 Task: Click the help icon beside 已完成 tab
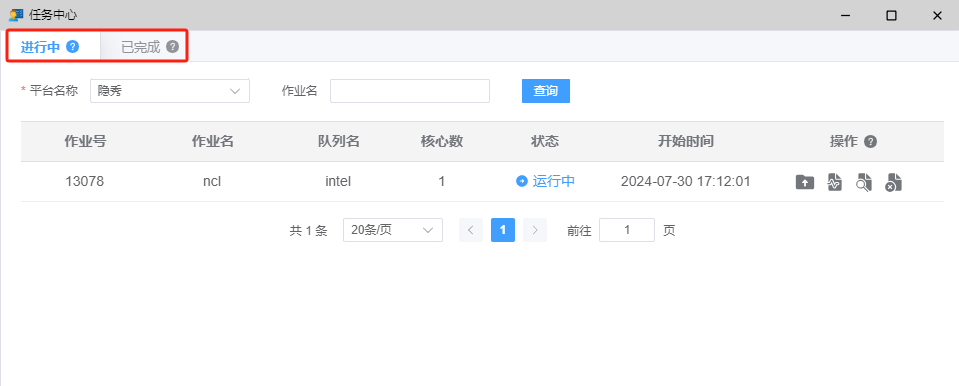(172, 46)
